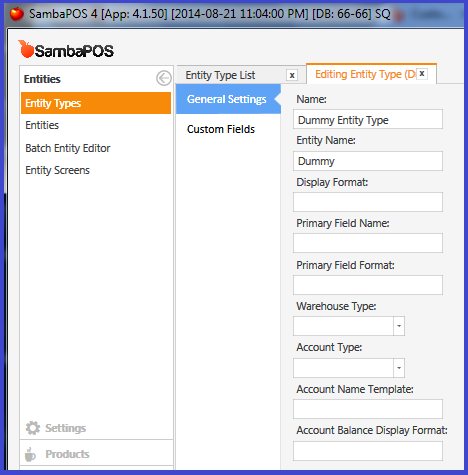Open Settings section gear icon
Screen dimensions: 468x475
click(32, 428)
